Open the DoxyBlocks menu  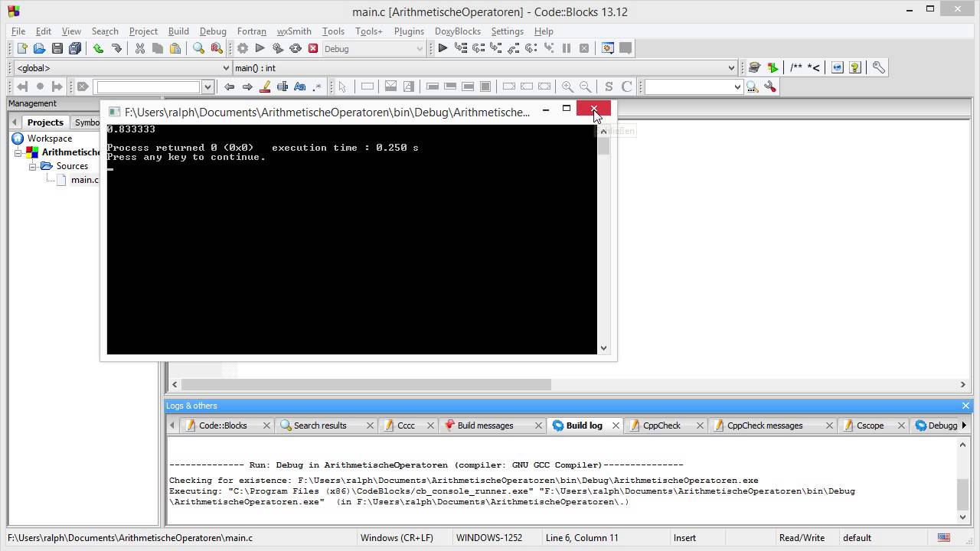point(458,31)
